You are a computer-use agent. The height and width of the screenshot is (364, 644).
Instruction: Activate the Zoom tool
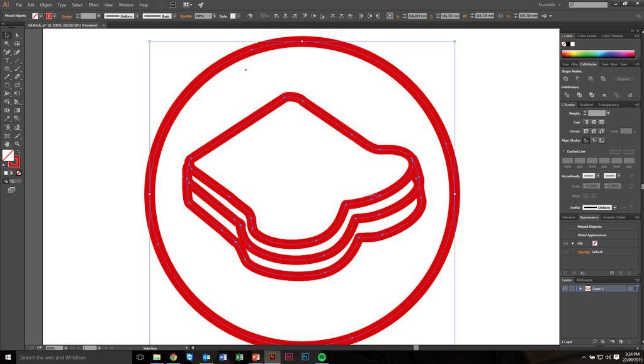click(18, 144)
